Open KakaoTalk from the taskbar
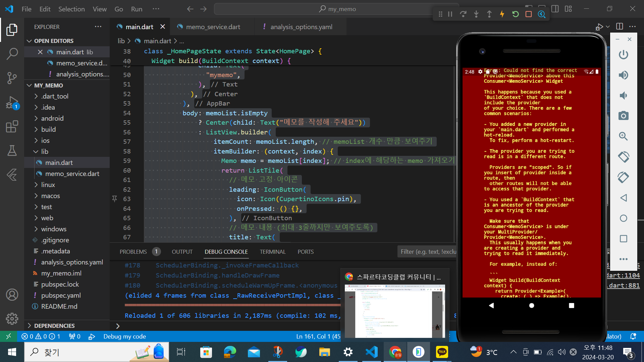Image resolution: width=644 pixels, height=362 pixels. pyautogui.click(x=442, y=352)
